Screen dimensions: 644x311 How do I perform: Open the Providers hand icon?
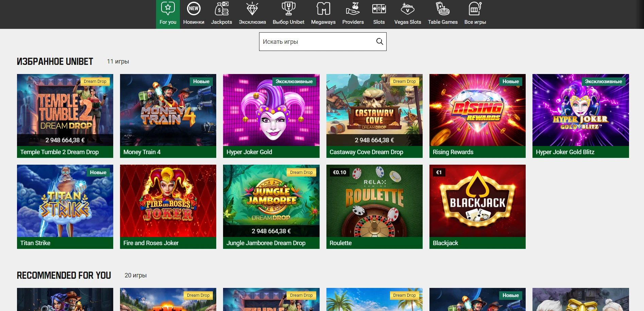click(353, 9)
